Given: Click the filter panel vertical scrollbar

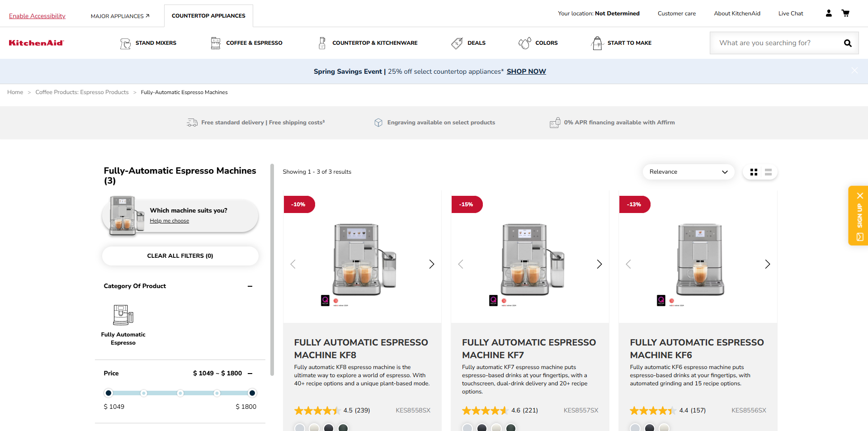Looking at the screenshot, I should tap(272, 270).
